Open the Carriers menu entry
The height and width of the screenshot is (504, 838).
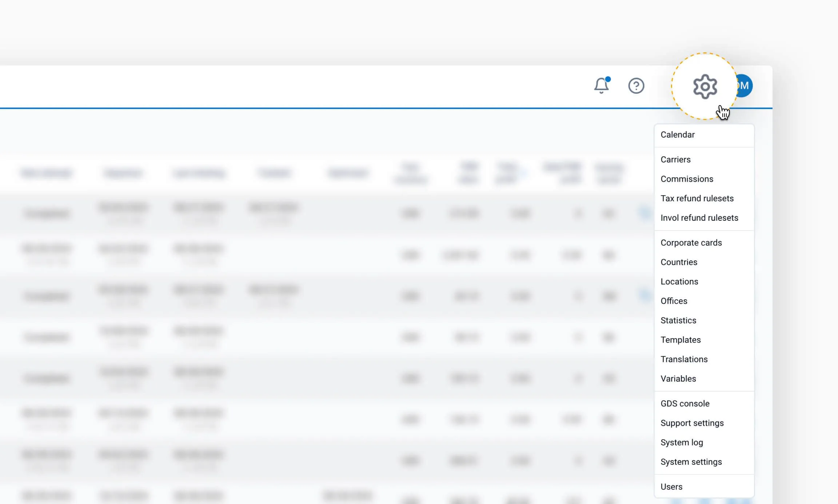[x=675, y=159]
